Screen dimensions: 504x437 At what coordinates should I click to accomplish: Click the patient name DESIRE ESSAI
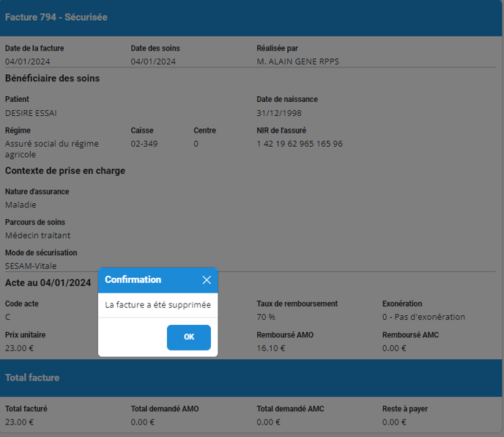(x=31, y=113)
